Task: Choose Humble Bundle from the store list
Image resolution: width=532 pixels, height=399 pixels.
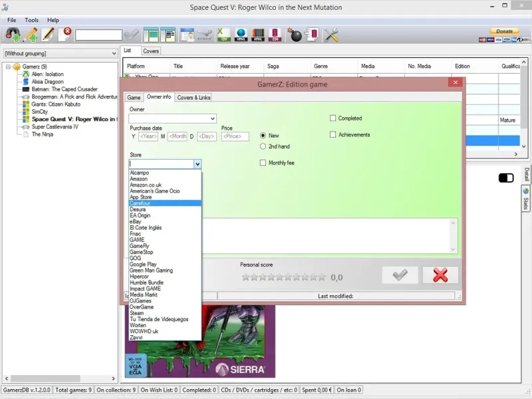Action: pos(165,283)
